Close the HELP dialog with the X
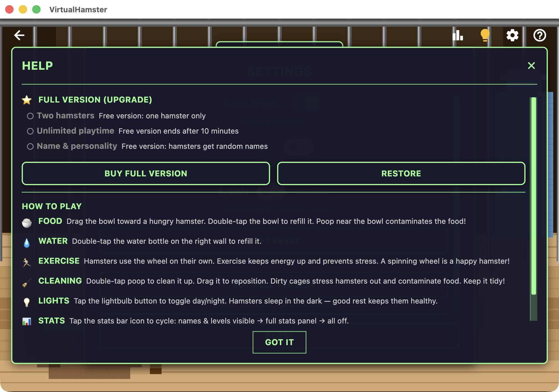This screenshot has width=559, height=392. 531,66
